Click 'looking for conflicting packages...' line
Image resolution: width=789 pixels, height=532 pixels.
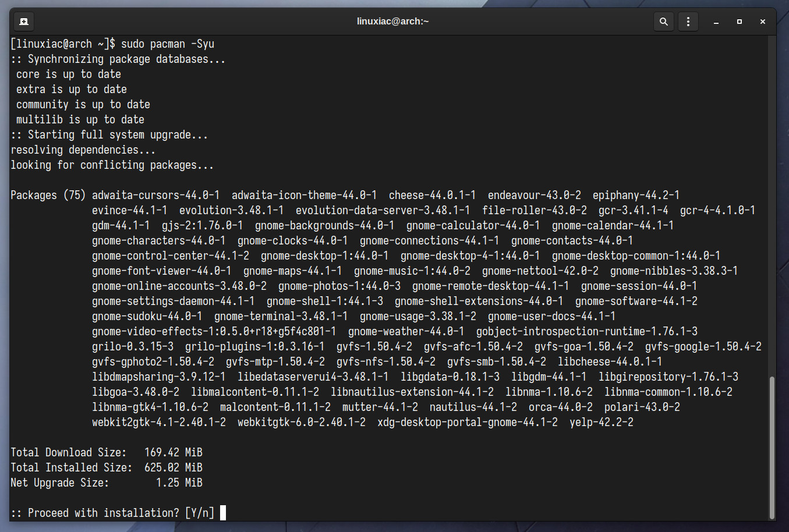(112, 165)
